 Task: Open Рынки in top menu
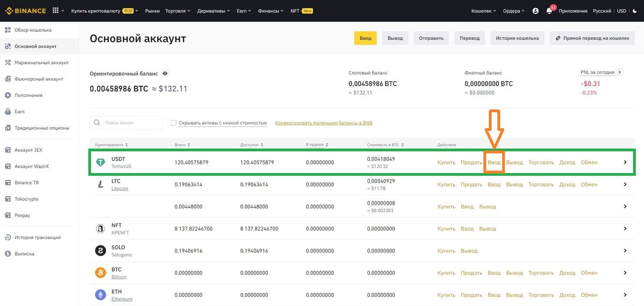[152, 11]
